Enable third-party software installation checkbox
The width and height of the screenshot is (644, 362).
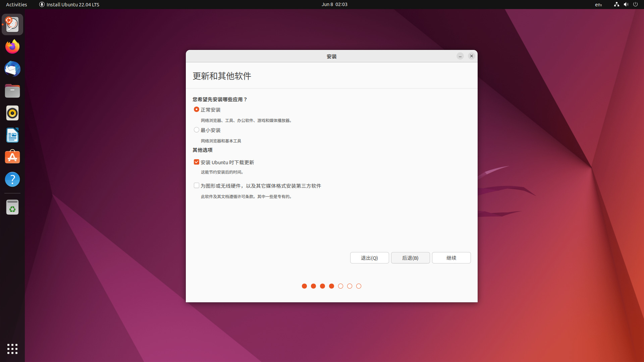[196, 185]
